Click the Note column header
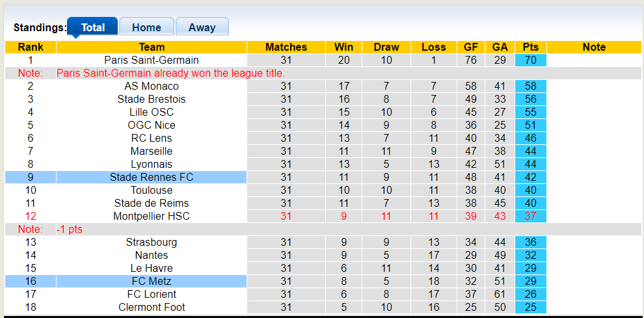 tap(594, 47)
